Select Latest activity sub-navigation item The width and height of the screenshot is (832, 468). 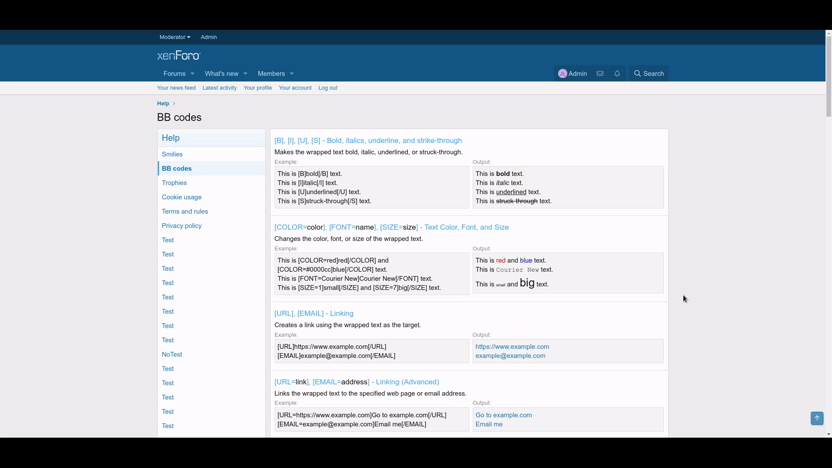[219, 88]
